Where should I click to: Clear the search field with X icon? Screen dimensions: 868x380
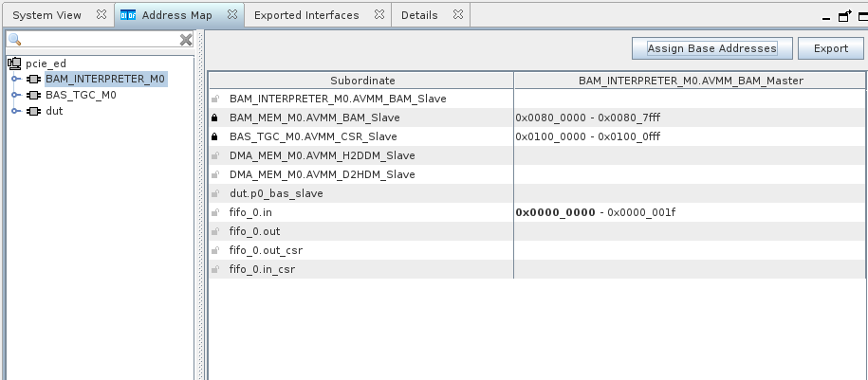(186, 40)
